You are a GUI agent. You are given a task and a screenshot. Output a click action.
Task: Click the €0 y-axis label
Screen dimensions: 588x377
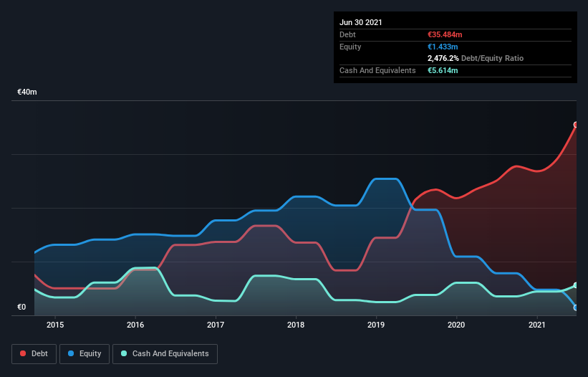pyautogui.click(x=21, y=307)
